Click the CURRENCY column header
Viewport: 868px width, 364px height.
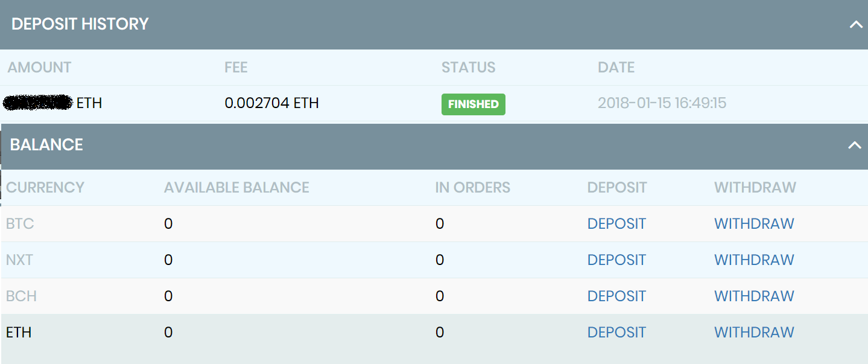[45, 188]
